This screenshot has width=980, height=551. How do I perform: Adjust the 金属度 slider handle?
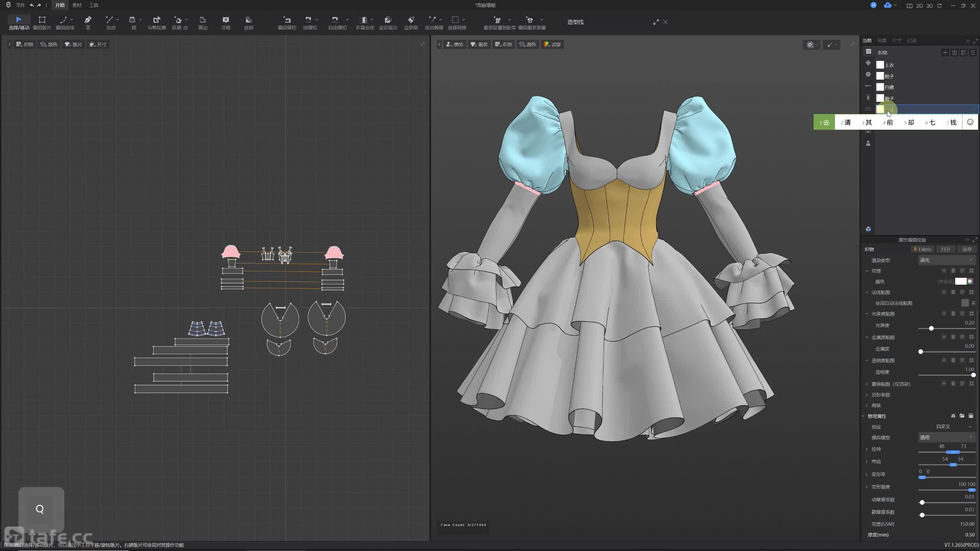(921, 352)
